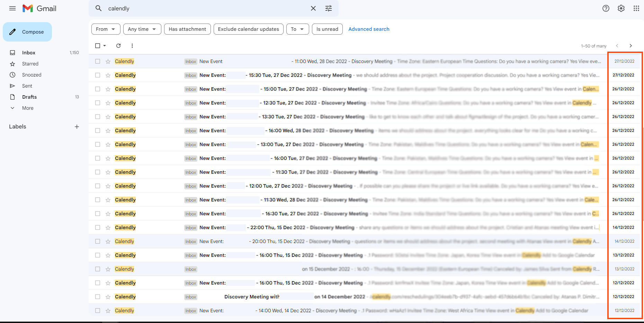
Task: Tick the checkbox of the first Calendly email
Action: click(x=98, y=61)
